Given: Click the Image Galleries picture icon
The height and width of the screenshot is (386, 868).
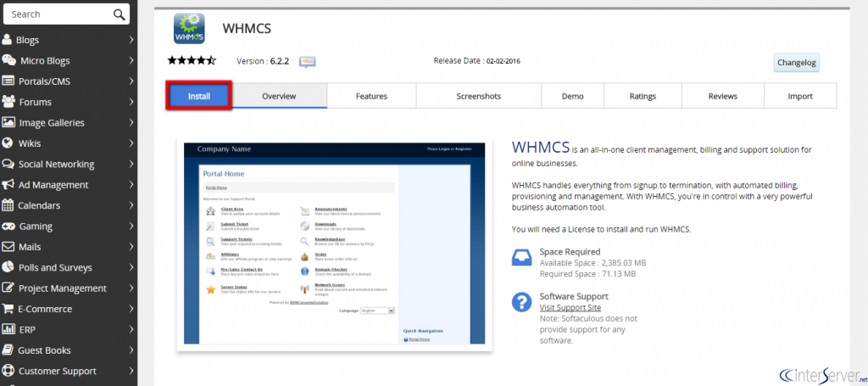Looking at the screenshot, I should (x=8, y=122).
